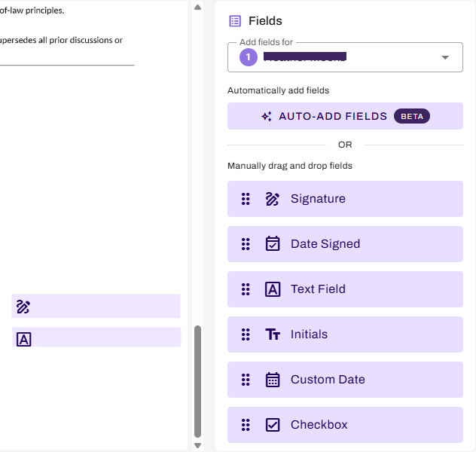Screen dimensions: 476x452
Task: Click the drag handle beside Checkbox
Action: point(246,425)
